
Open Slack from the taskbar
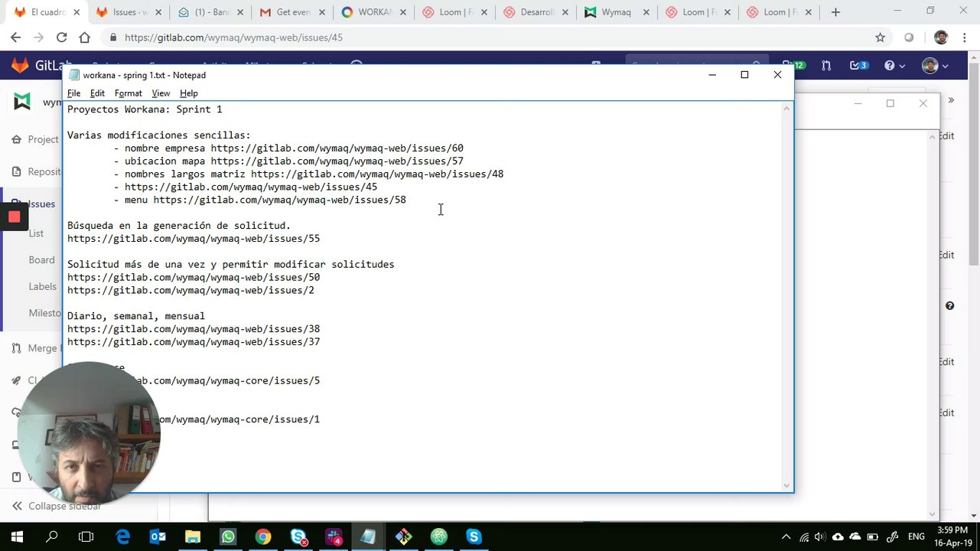coord(333,536)
